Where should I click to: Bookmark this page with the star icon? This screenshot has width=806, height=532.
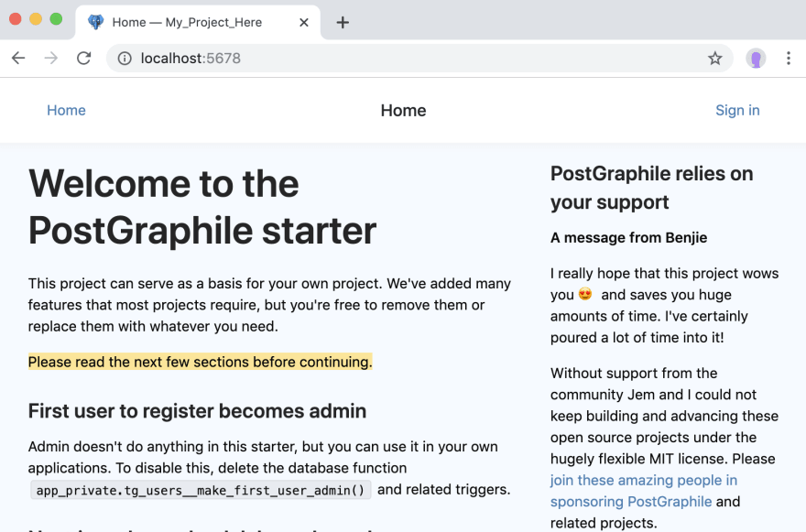[x=714, y=58]
